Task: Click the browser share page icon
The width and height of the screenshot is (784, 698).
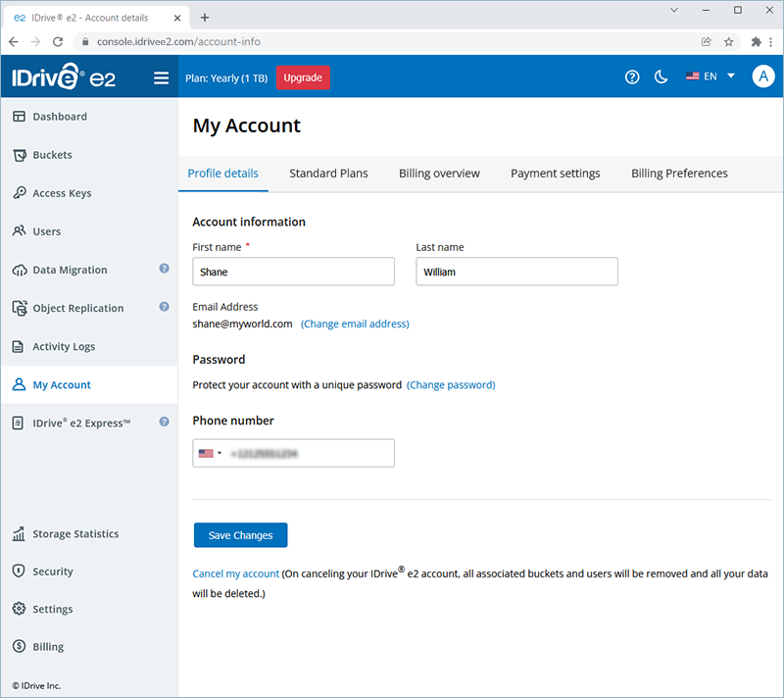Action: (706, 42)
